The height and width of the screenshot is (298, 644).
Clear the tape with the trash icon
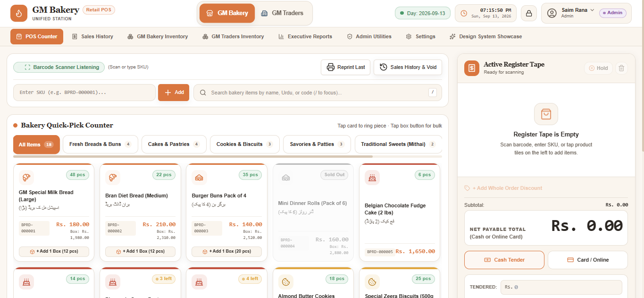tap(621, 68)
